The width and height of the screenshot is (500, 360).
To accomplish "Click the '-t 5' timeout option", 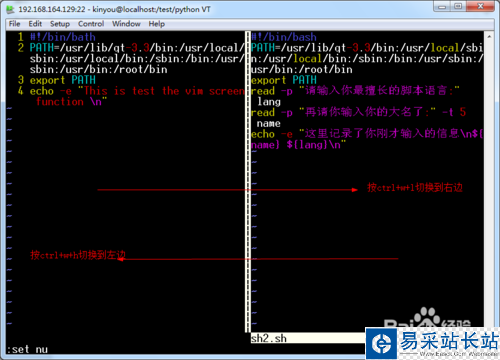I will click(454, 112).
